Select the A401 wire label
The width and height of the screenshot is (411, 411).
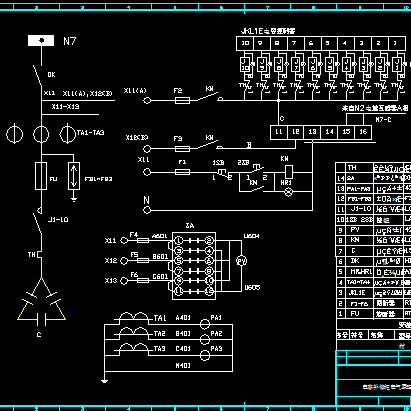point(183,318)
